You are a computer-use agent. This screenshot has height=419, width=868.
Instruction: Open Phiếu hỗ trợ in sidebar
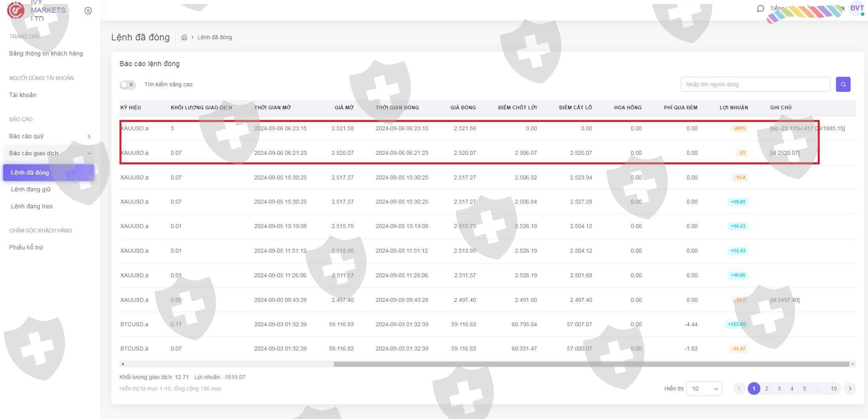pyautogui.click(x=26, y=248)
